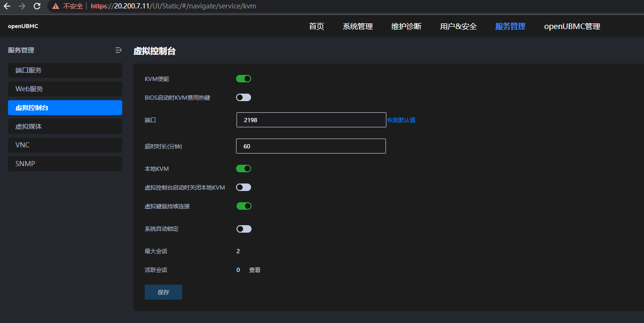Click the browser forward arrow
Screen dimensions: 644x323
tap(22, 7)
